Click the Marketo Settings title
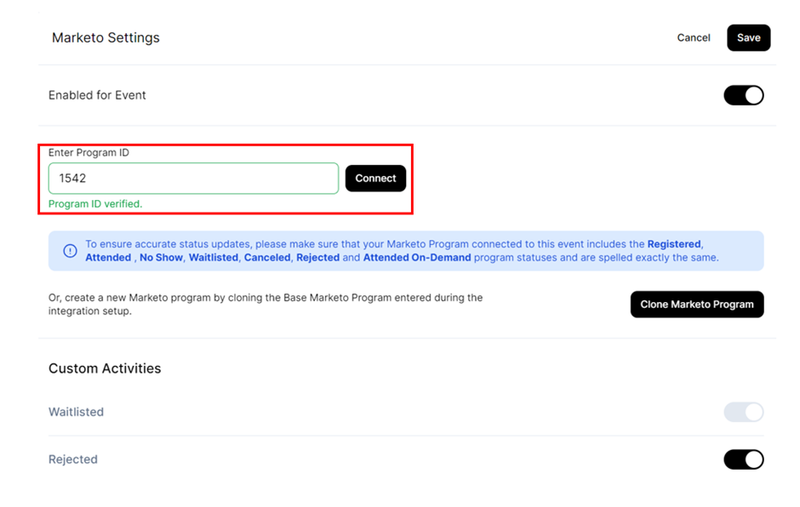This screenshot has width=800, height=507. [106, 38]
